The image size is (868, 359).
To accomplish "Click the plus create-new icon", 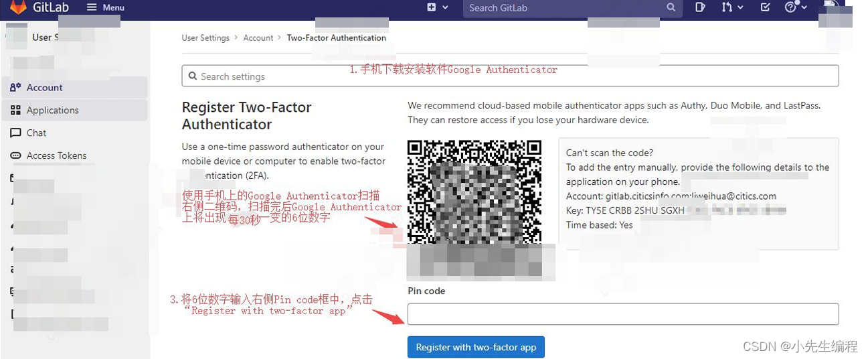I will click(432, 7).
